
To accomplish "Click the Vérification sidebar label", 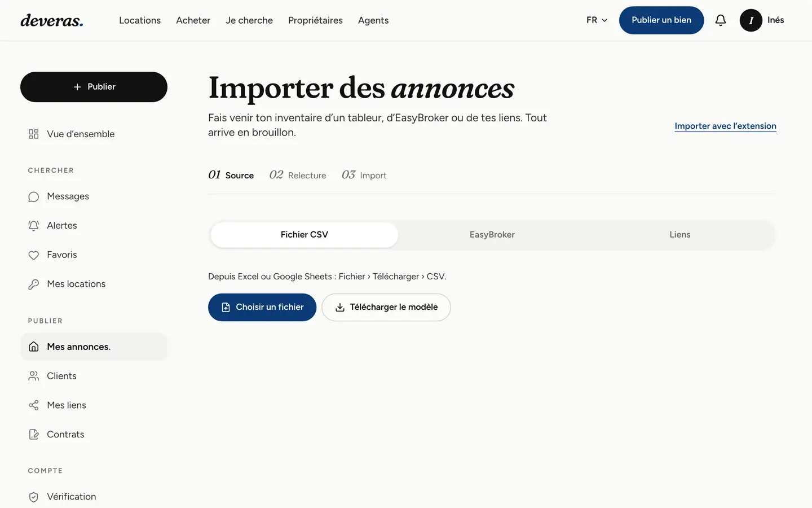I will [x=72, y=497].
